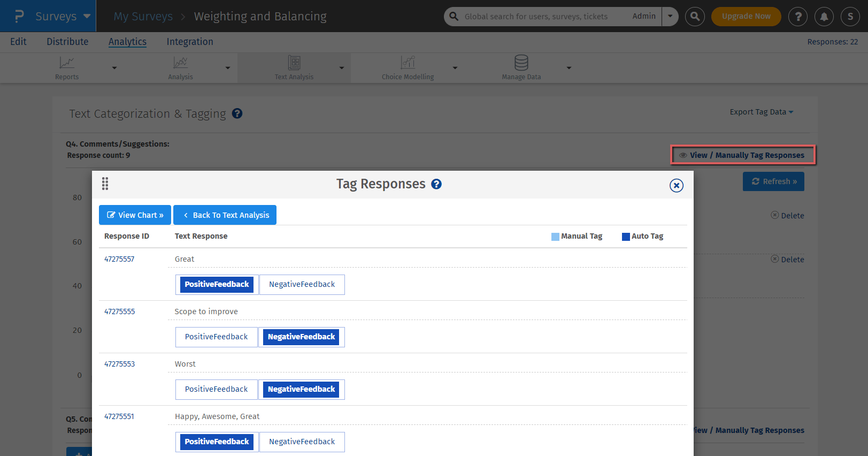This screenshot has height=456, width=868.
Task: Close the Tag Responses dialog
Action: [676, 185]
